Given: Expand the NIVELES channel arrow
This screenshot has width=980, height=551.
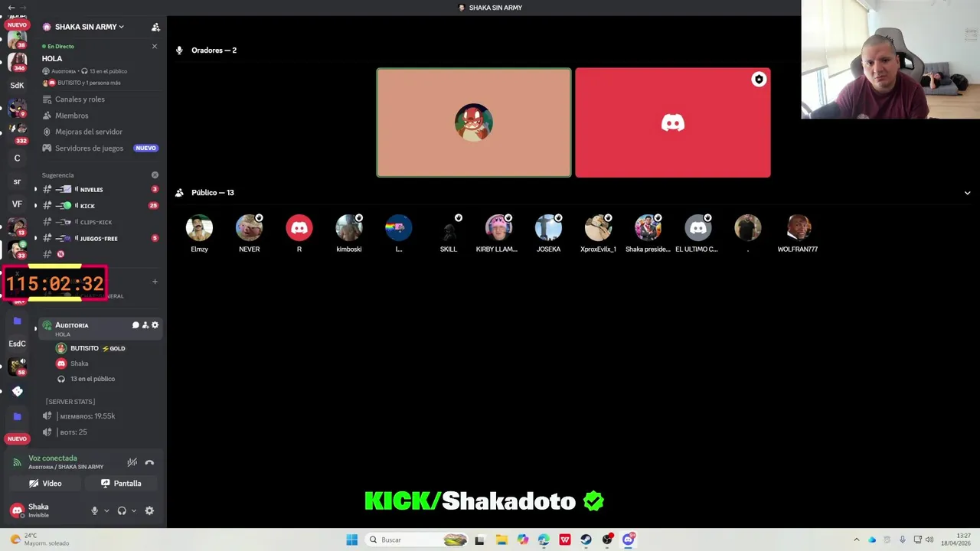Looking at the screenshot, I should [x=35, y=190].
